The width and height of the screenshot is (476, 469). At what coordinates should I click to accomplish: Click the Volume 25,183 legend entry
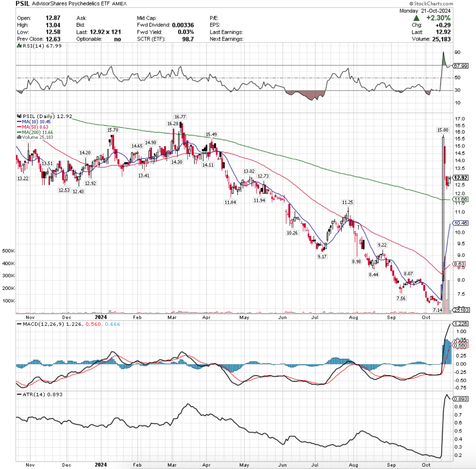35,137
